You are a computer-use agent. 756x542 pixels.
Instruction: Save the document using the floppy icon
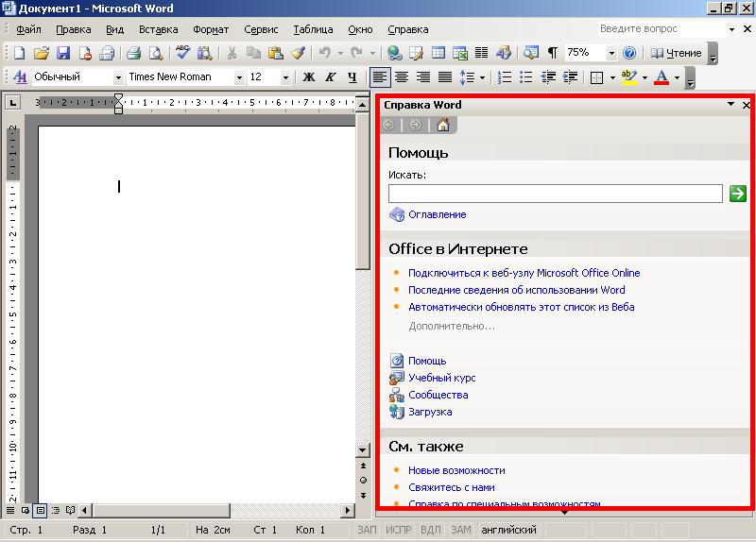coord(63,53)
